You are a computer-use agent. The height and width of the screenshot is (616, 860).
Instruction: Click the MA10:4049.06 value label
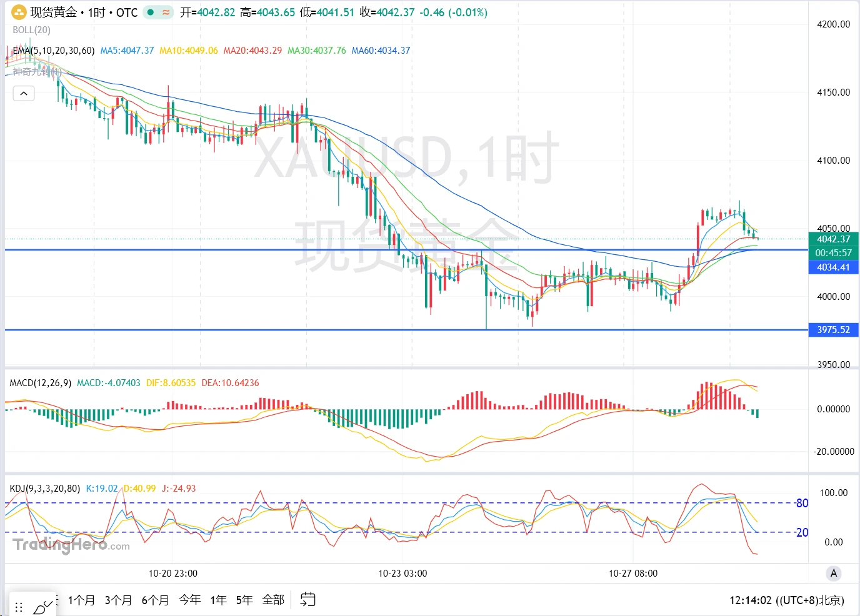pos(189,51)
